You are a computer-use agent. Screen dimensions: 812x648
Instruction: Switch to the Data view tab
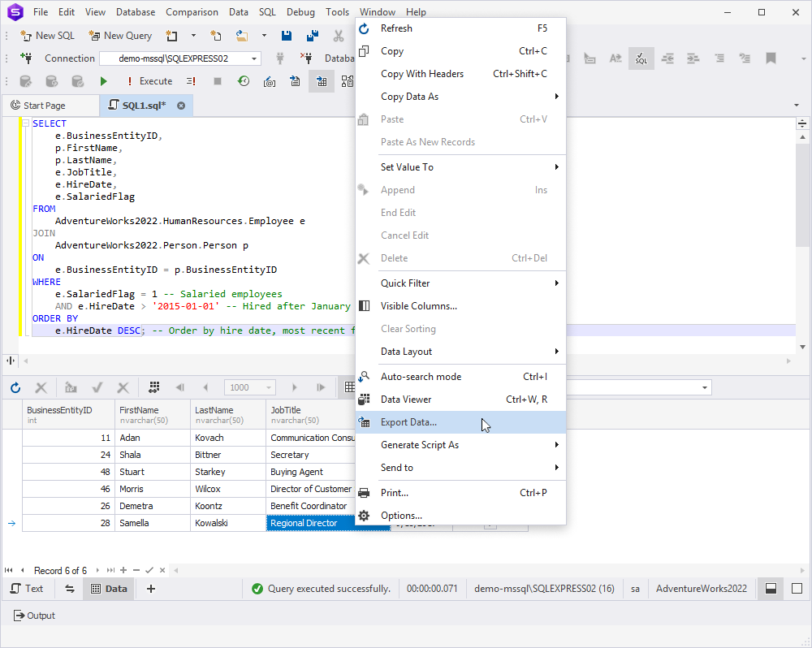point(109,589)
